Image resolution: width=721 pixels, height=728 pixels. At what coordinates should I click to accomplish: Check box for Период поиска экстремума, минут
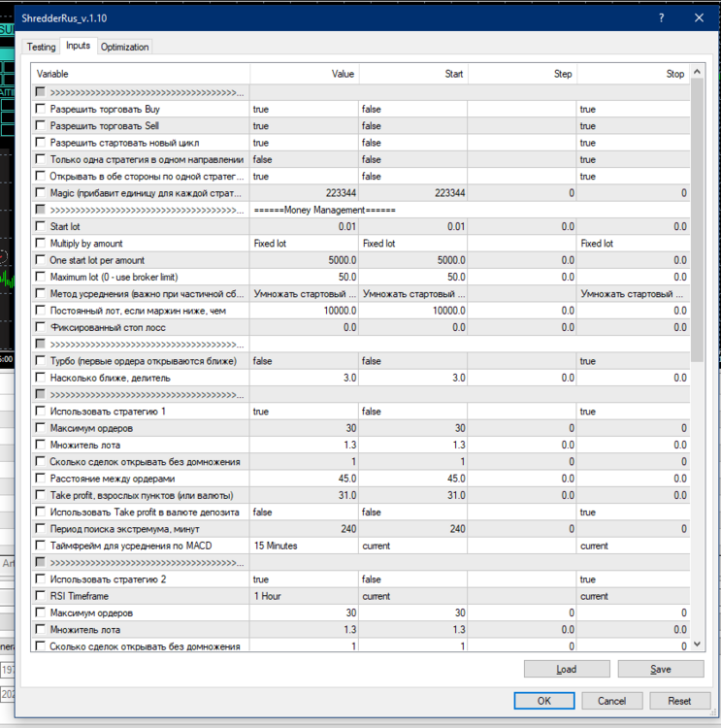(41, 528)
